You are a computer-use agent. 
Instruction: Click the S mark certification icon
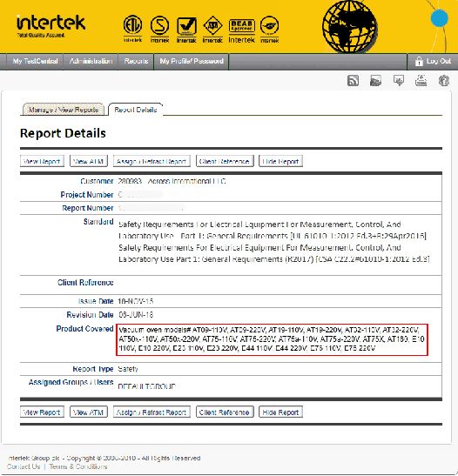159,29
